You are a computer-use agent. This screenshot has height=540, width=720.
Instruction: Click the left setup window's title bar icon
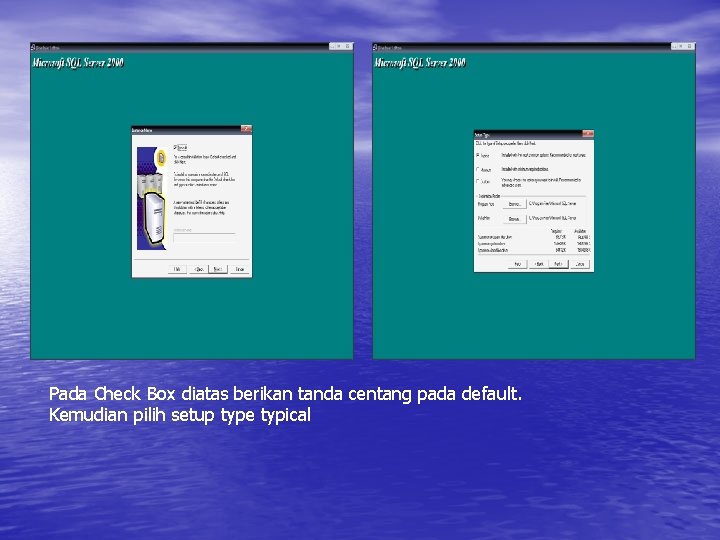pos(33,47)
